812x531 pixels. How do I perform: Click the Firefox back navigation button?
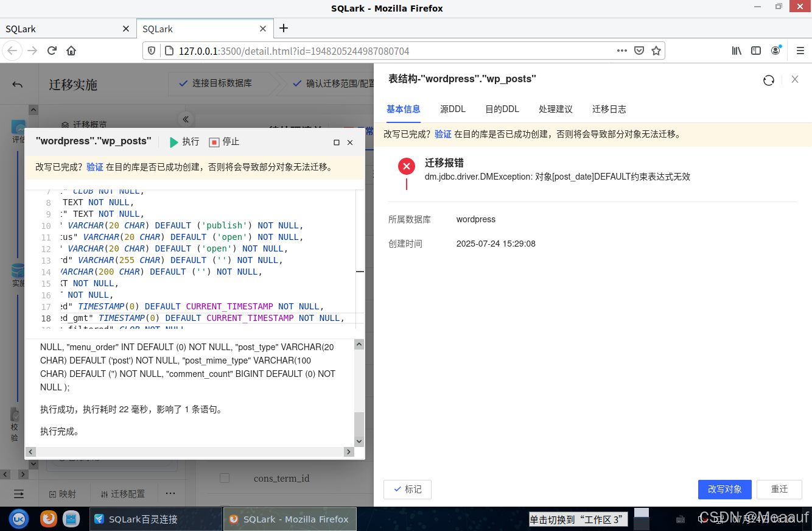point(13,51)
